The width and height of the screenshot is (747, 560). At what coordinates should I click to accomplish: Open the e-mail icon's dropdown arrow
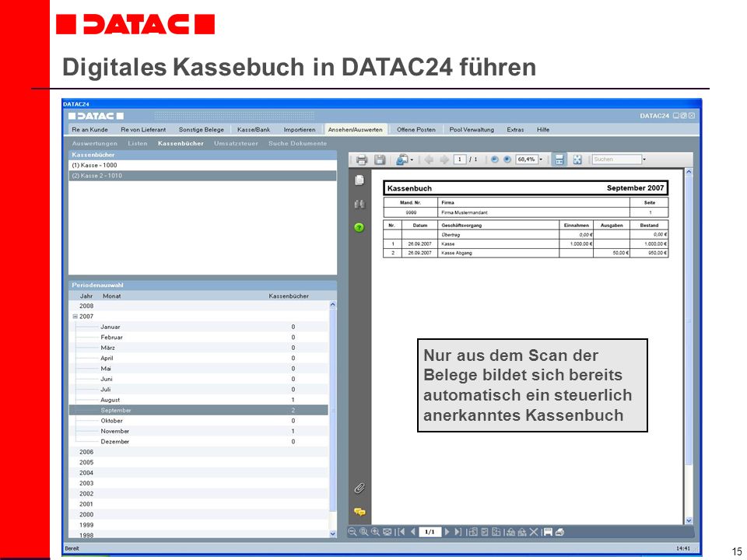coord(412,160)
